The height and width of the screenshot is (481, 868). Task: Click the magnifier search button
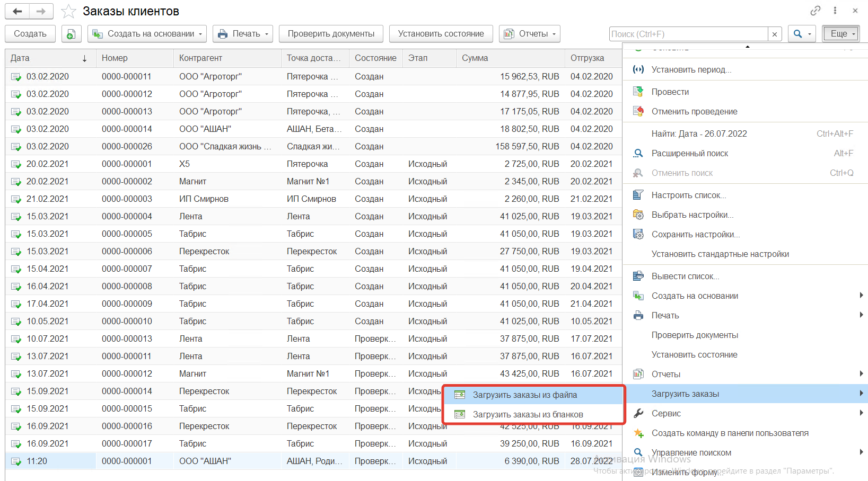798,34
